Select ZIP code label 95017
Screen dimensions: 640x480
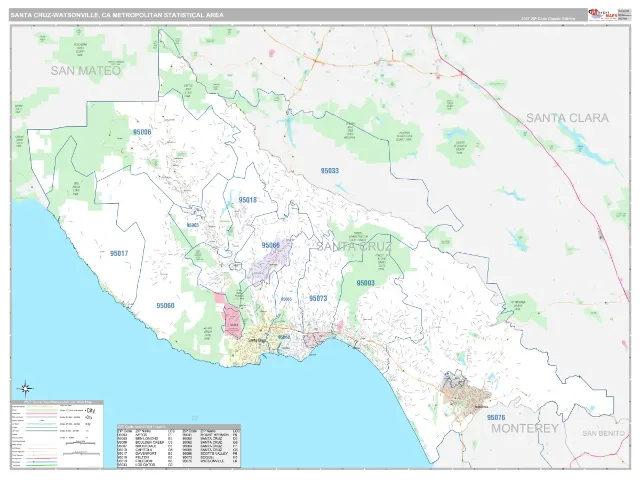coord(119,253)
